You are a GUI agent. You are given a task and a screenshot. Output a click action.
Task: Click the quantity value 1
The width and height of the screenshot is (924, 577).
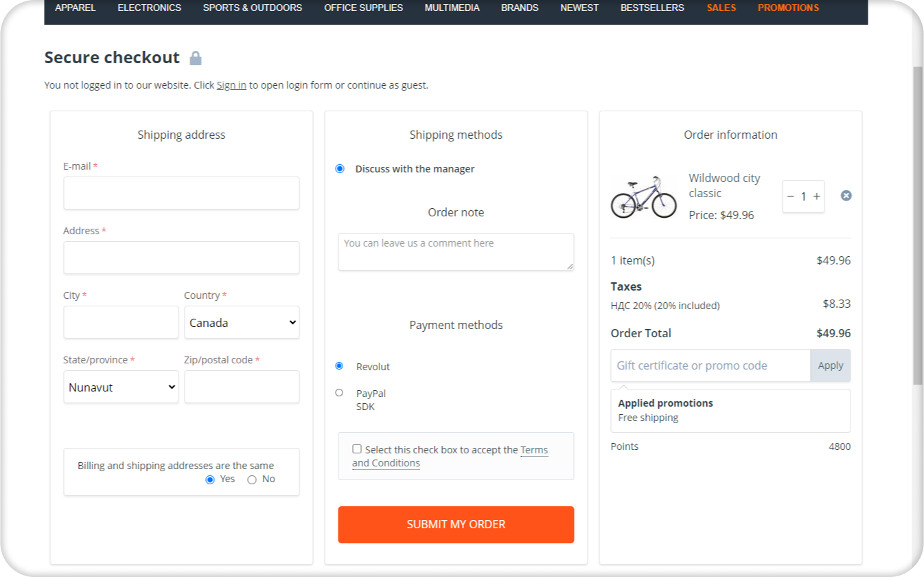[803, 196]
